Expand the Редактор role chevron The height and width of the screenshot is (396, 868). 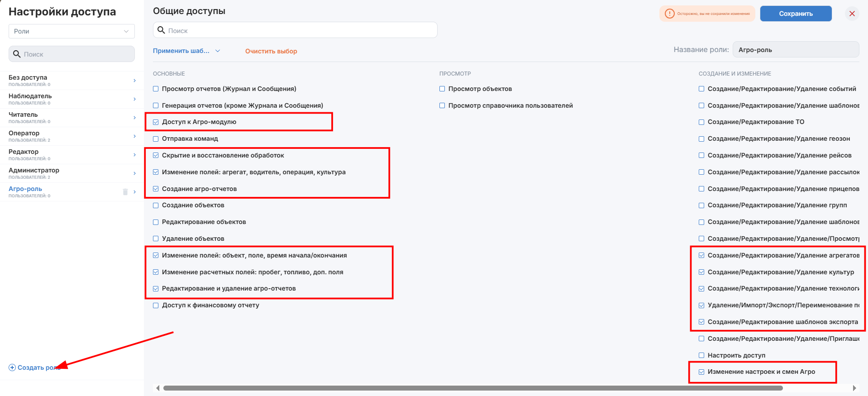134,155
